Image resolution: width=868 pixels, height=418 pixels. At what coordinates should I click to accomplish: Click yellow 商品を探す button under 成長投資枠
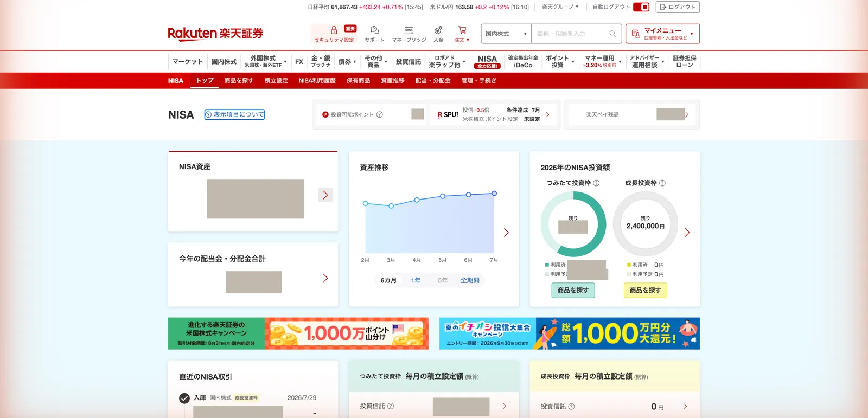click(x=645, y=291)
